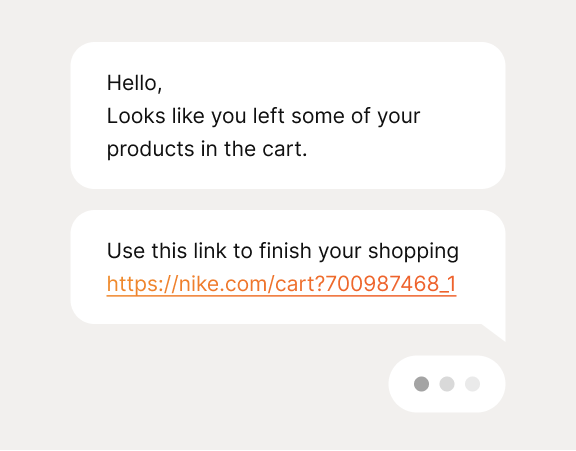Image resolution: width=576 pixels, height=451 pixels.
Task: Select the first message bubble
Action: pyautogui.click(x=288, y=115)
